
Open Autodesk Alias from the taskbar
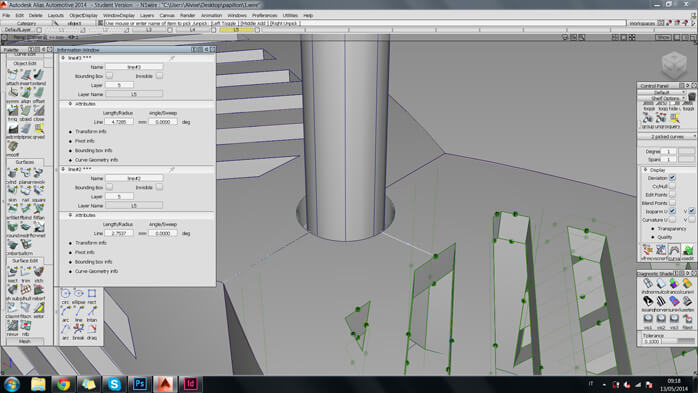pyautogui.click(x=165, y=384)
